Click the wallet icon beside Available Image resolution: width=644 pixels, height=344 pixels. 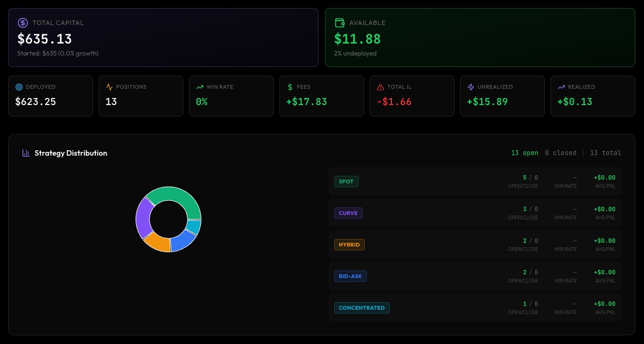340,23
